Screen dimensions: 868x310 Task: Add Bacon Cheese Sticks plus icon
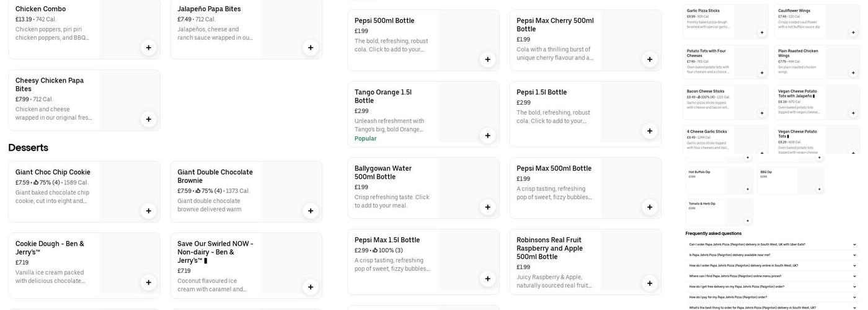pos(762,113)
